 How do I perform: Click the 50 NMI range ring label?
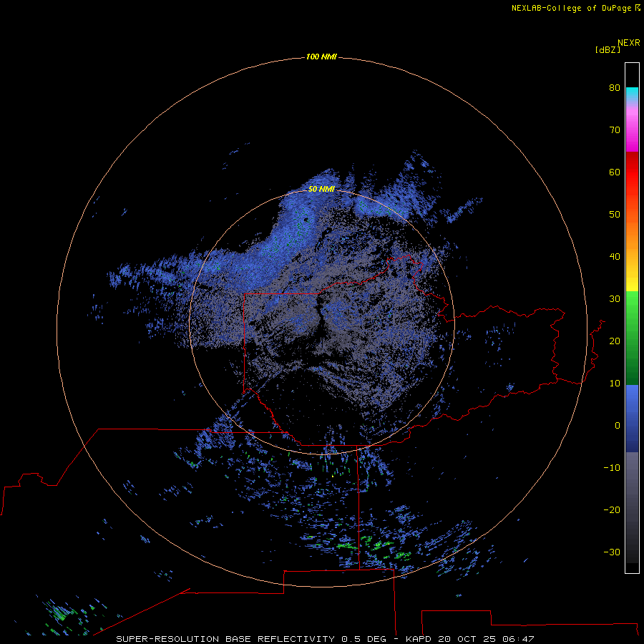(321, 189)
